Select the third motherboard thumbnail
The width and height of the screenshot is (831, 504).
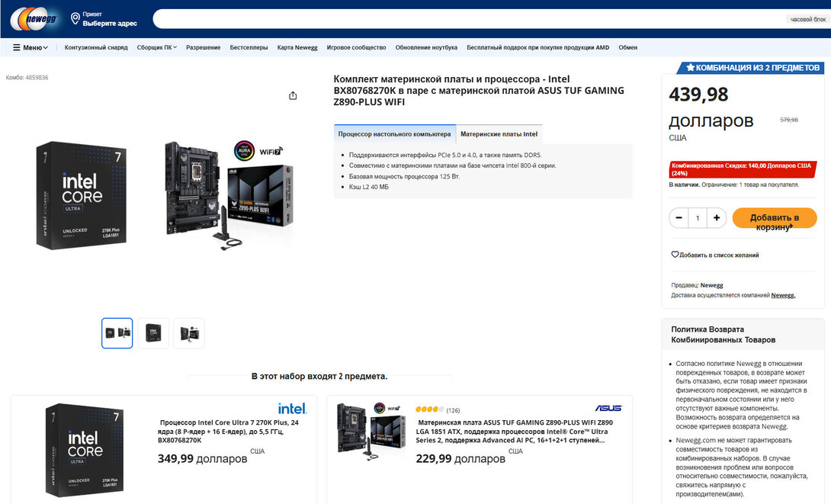(189, 333)
